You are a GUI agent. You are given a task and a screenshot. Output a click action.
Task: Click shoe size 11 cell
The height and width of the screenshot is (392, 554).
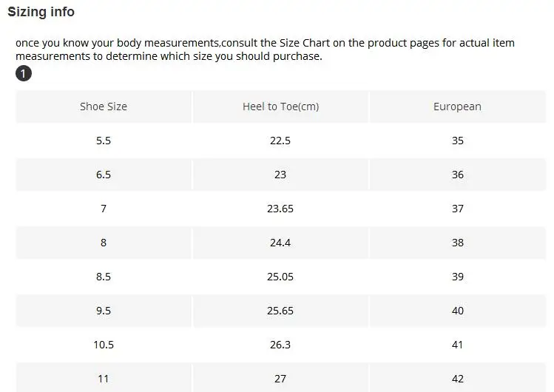click(x=104, y=379)
